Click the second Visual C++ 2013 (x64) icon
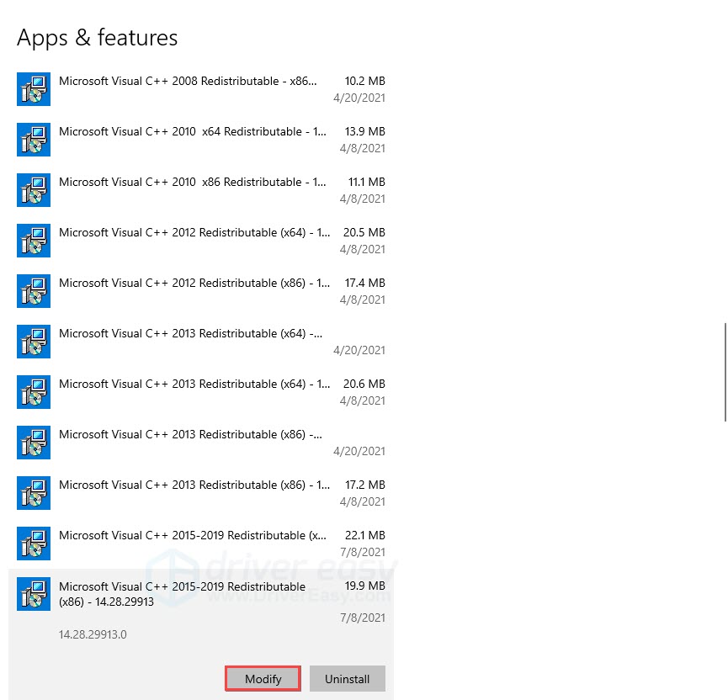The image size is (728, 700). (34, 392)
